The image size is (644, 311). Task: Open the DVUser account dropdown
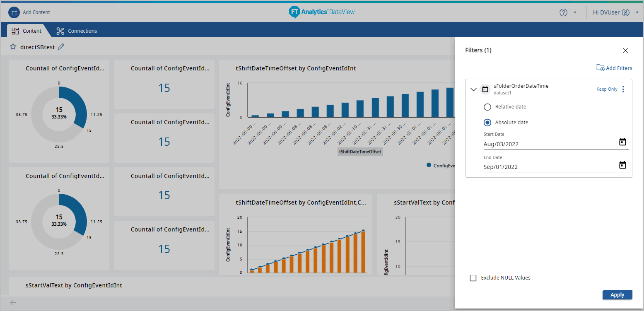[637, 12]
